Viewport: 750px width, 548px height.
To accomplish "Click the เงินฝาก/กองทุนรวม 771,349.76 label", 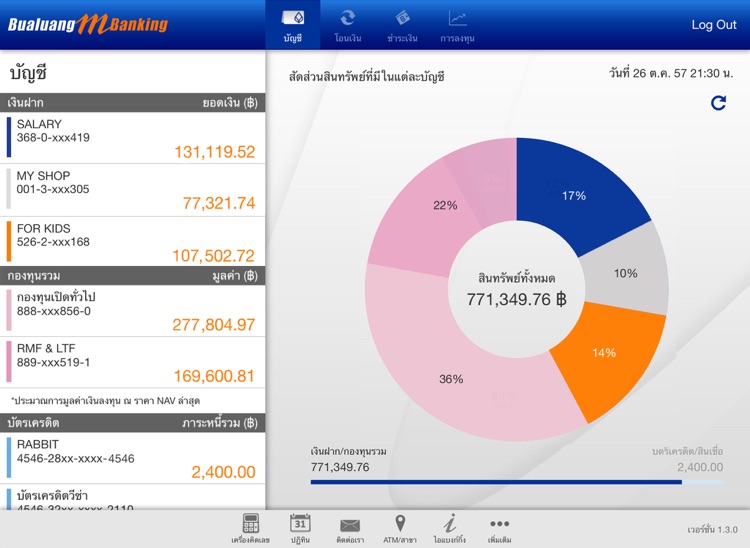I will pyautogui.click(x=348, y=459).
